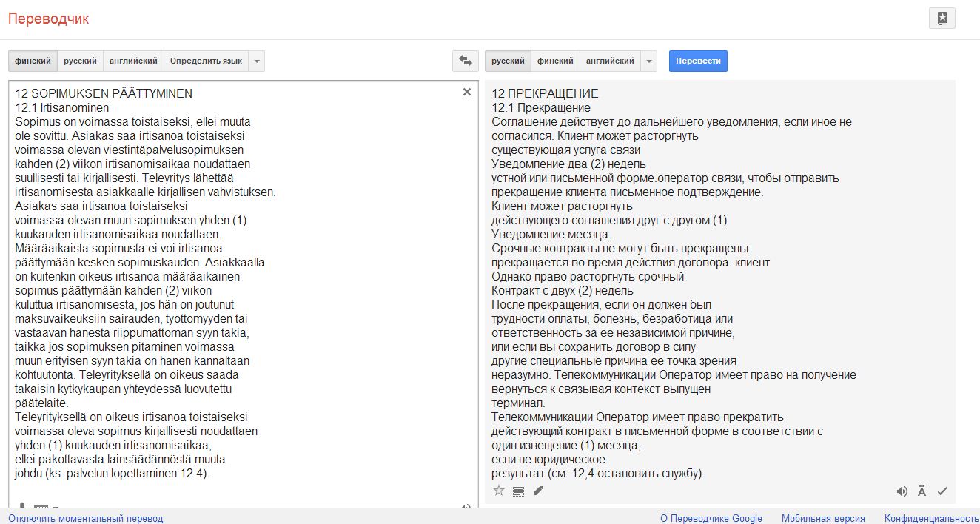Star the translation to save it
This screenshot has height=524, width=980.
pyautogui.click(x=499, y=490)
